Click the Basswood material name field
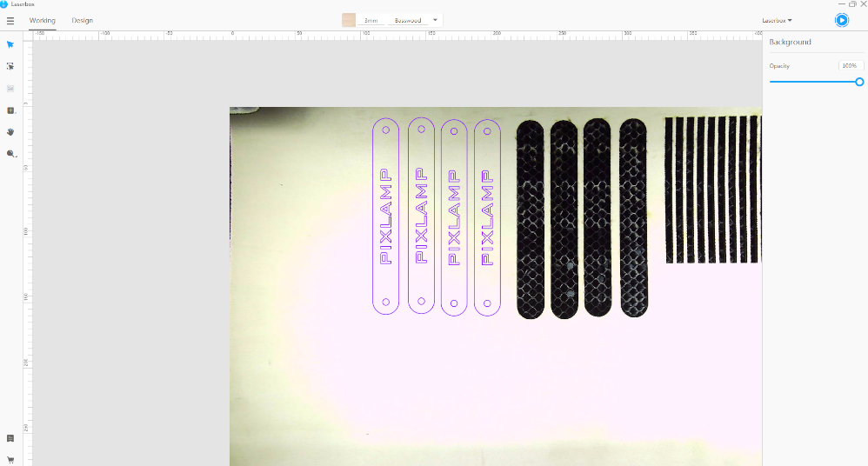Image resolution: width=868 pixels, height=466 pixels. pyautogui.click(x=408, y=21)
